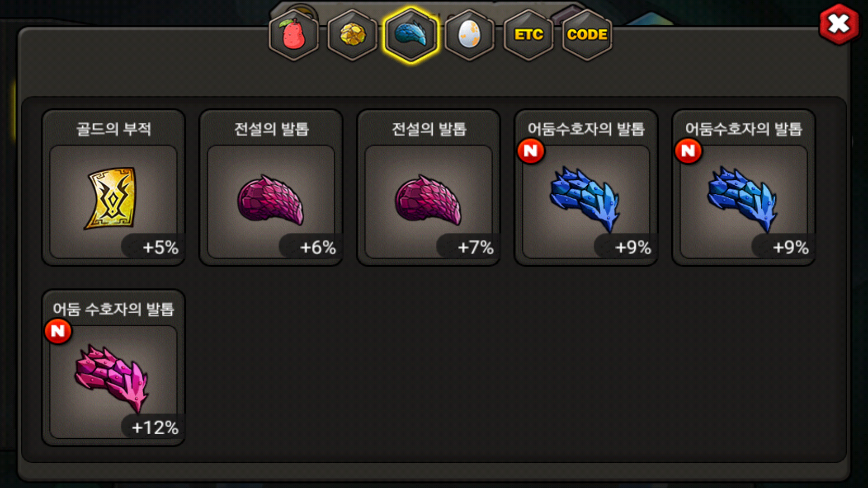Click the +5% bonus label
The image size is (868, 488).
coord(160,247)
